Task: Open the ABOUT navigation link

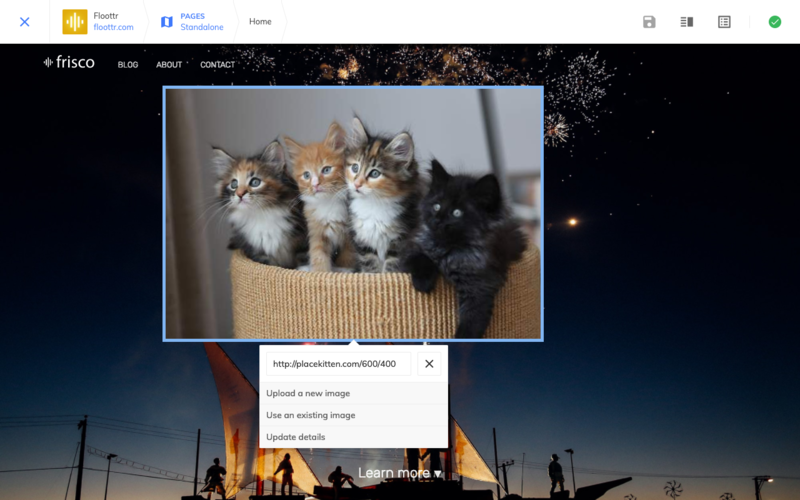Action: (x=169, y=65)
